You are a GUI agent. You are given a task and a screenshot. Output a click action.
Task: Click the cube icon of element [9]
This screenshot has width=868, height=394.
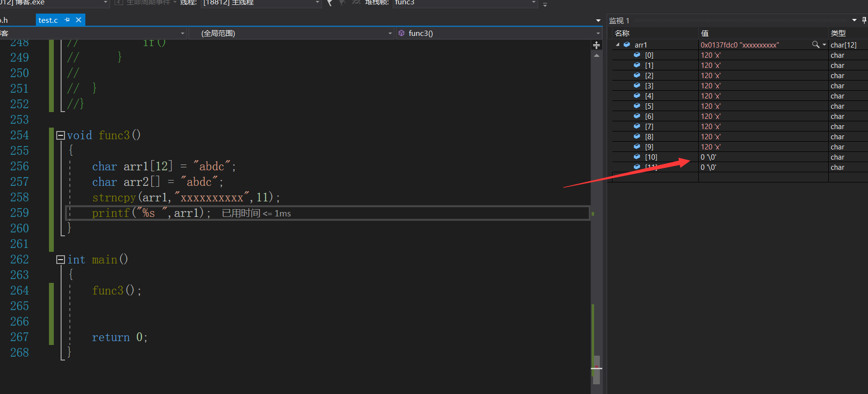point(637,147)
